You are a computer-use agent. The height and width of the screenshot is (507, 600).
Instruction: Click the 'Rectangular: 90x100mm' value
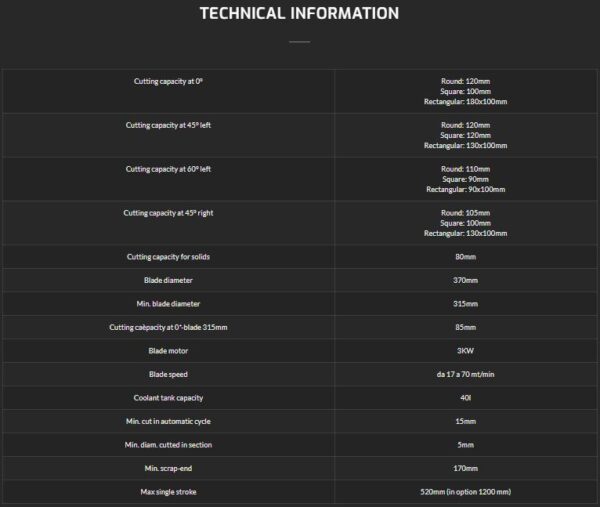(x=465, y=189)
